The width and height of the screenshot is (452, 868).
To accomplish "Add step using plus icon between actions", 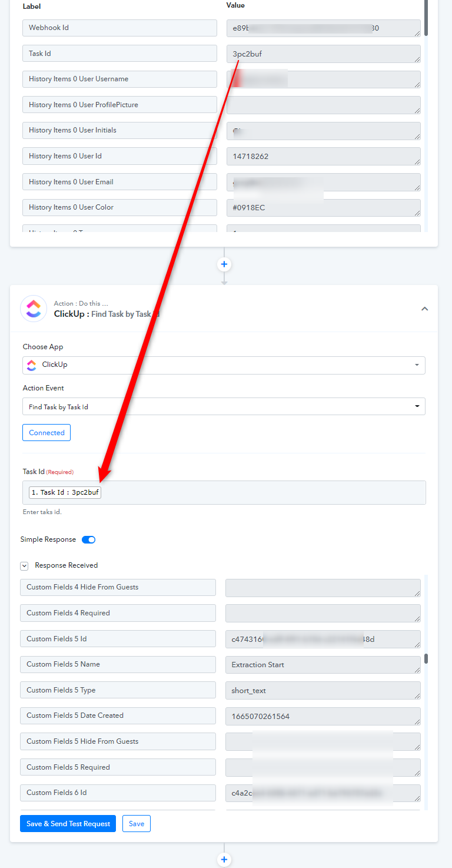I will (224, 264).
